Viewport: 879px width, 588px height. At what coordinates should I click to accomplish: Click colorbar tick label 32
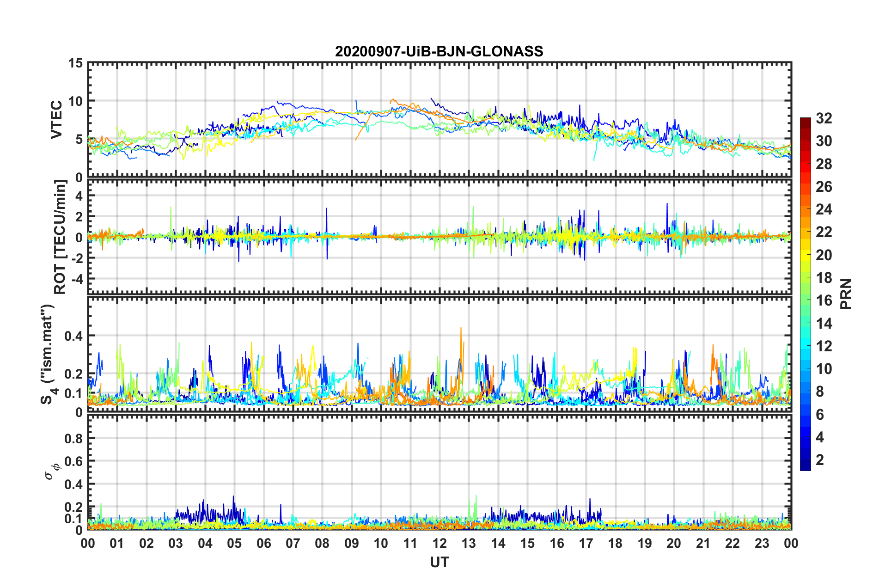[x=824, y=118]
